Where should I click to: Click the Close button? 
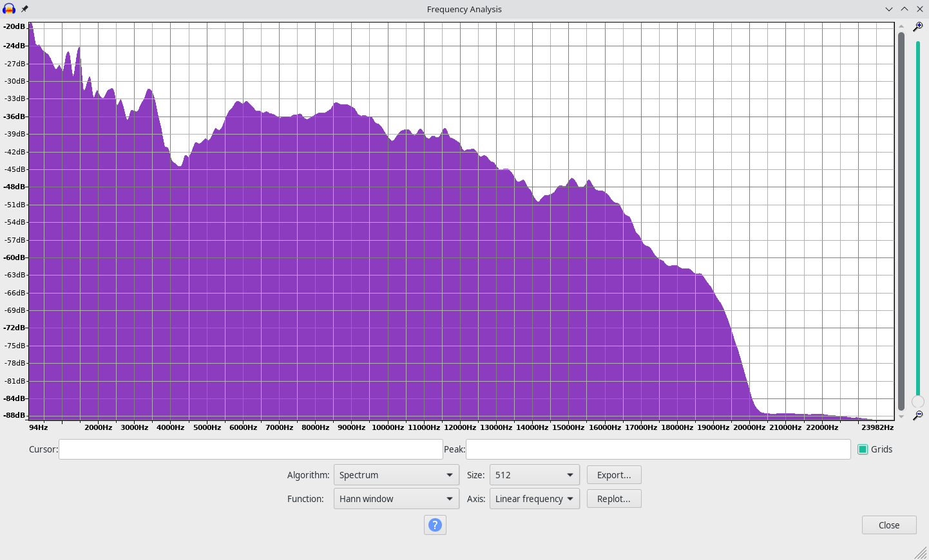tap(889, 525)
